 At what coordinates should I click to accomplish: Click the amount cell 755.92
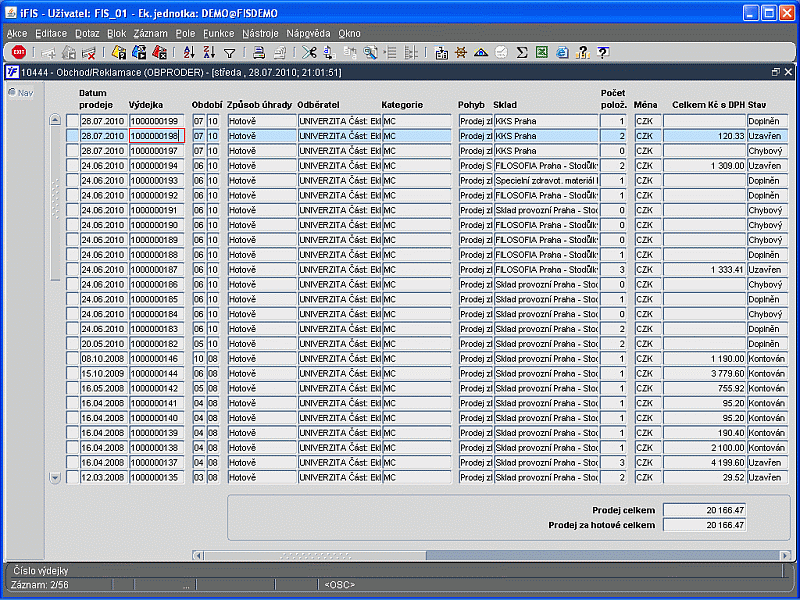coord(705,388)
